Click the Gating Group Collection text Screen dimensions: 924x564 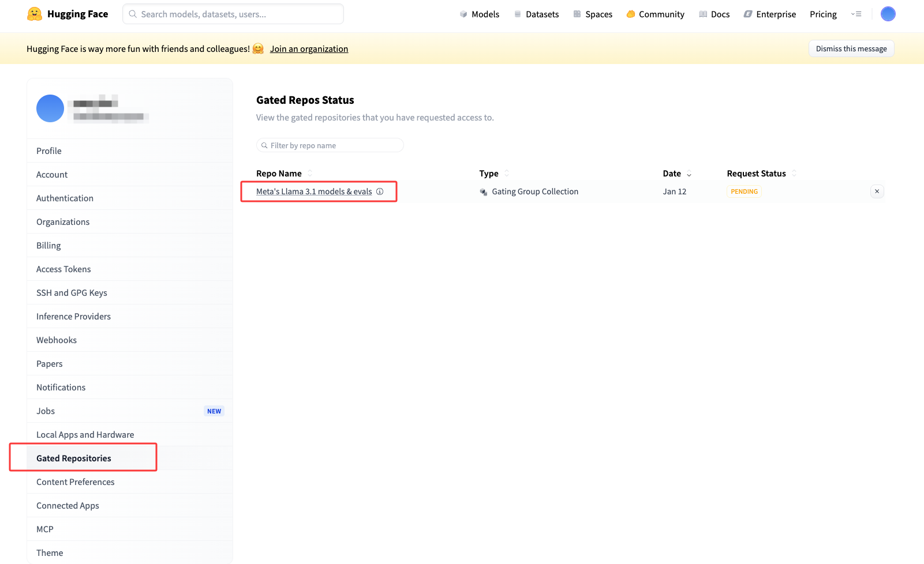[535, 191]
